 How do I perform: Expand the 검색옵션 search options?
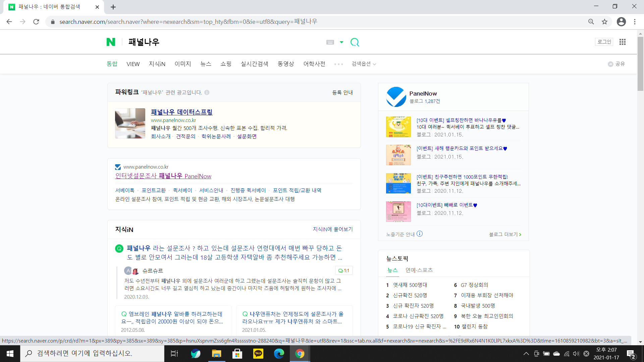[x=364, y=64]
